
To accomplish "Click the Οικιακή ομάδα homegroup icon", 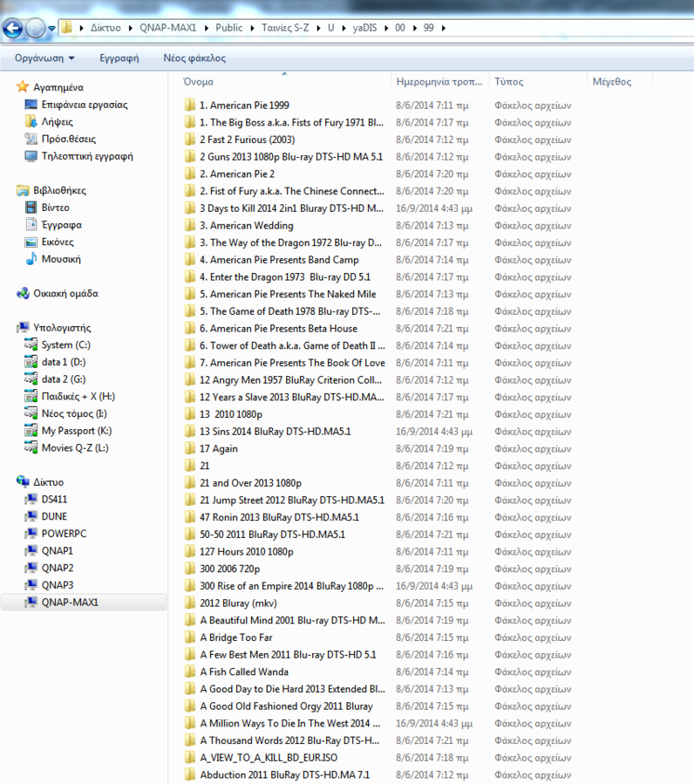I will point(23,293).
